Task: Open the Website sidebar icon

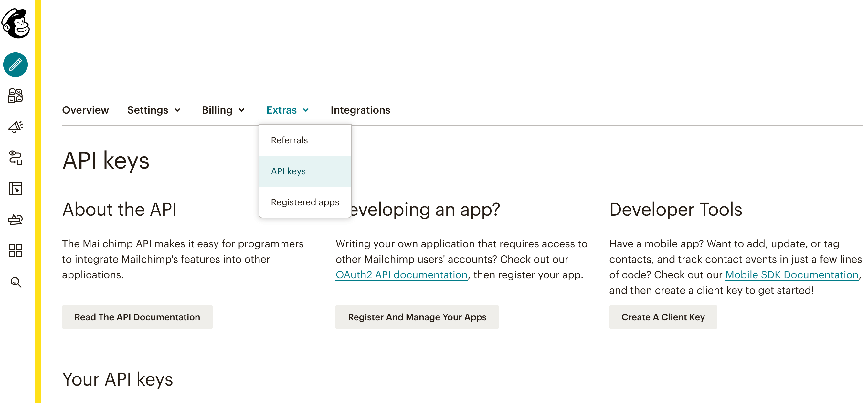Action: coord(16,189)
